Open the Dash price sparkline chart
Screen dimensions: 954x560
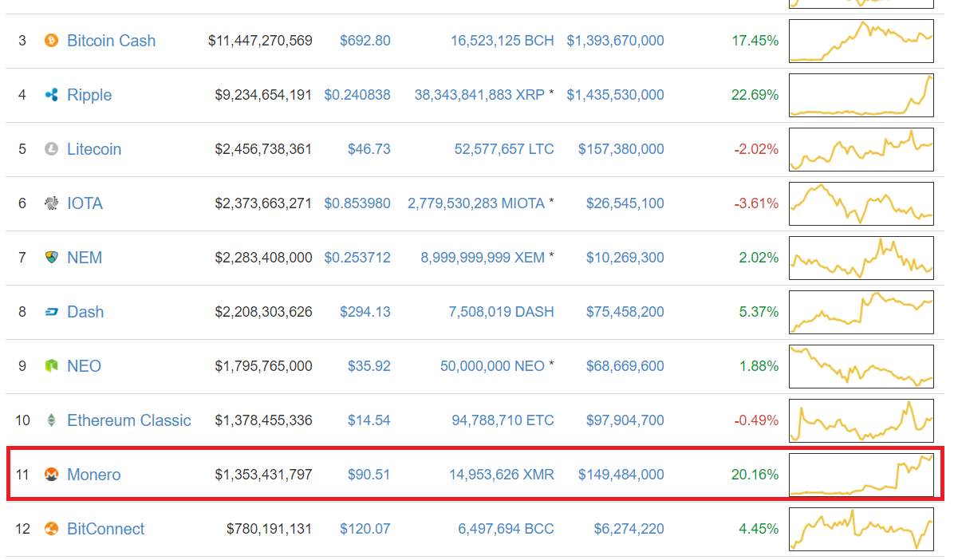861,312
